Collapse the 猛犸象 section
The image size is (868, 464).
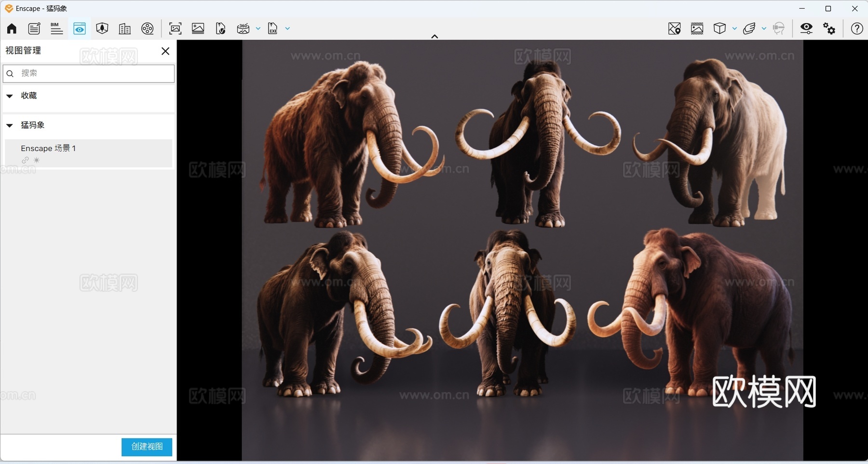10,125
